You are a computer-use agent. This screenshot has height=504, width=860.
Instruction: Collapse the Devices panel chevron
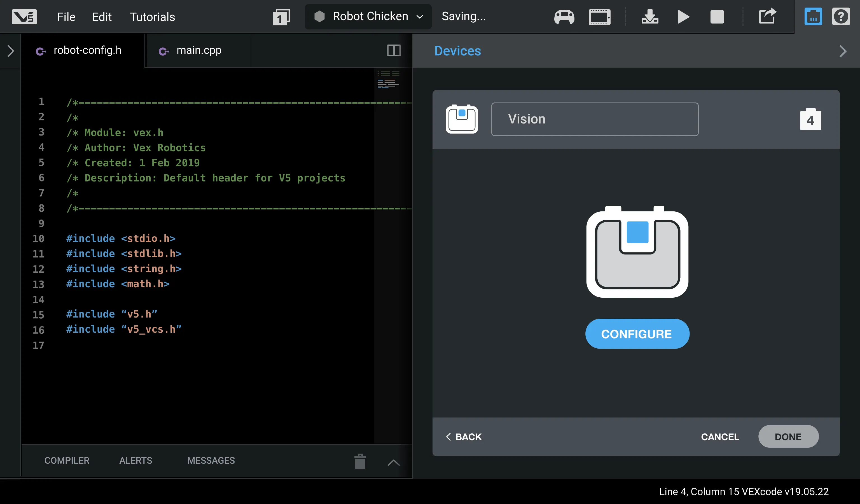tap(843, 51)
